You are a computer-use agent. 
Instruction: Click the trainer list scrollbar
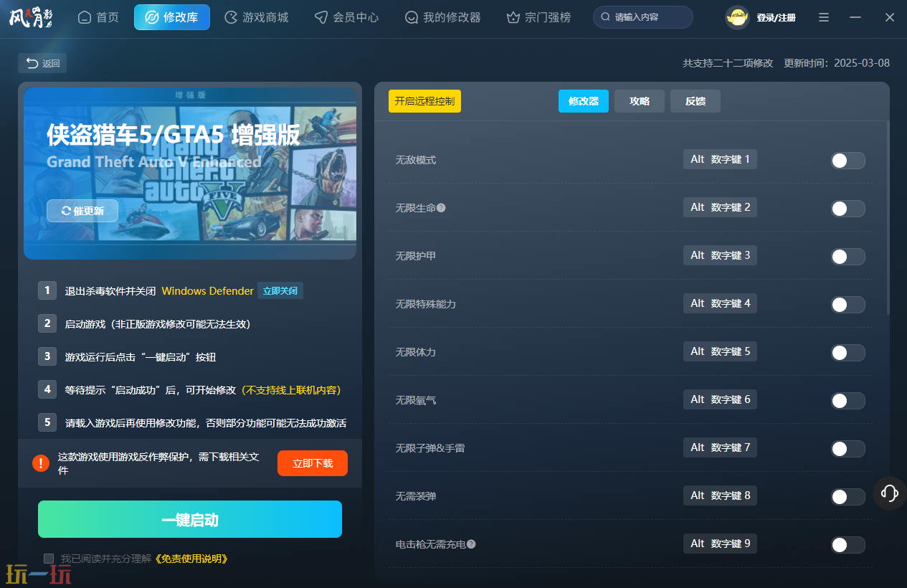click(888, 217)
